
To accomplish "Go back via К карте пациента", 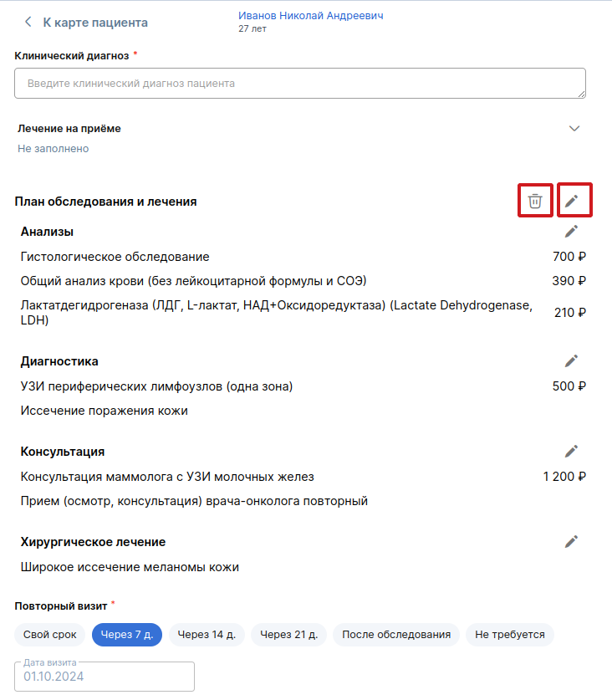I will coord(94,23).
